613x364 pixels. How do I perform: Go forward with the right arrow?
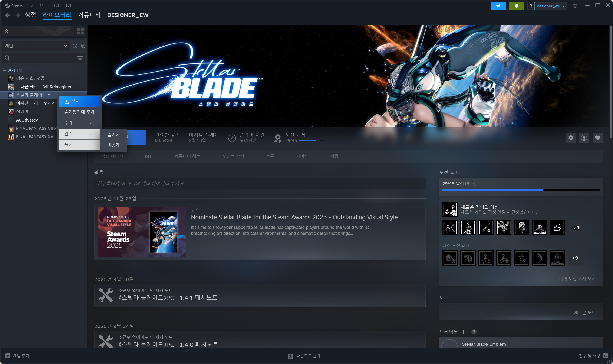(18, 15)
